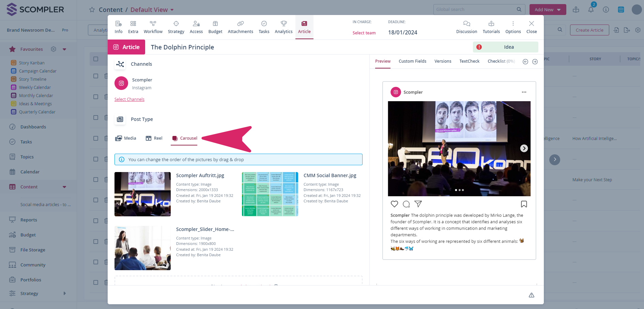The height and width of the screenshot is (309, 644).
Task: Open the notifications bell icon
Action: point(591,10)
